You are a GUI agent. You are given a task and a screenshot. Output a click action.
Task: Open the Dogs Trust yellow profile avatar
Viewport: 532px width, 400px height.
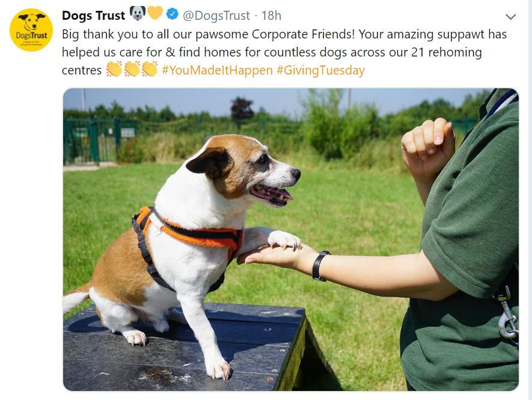pos(31,30)
